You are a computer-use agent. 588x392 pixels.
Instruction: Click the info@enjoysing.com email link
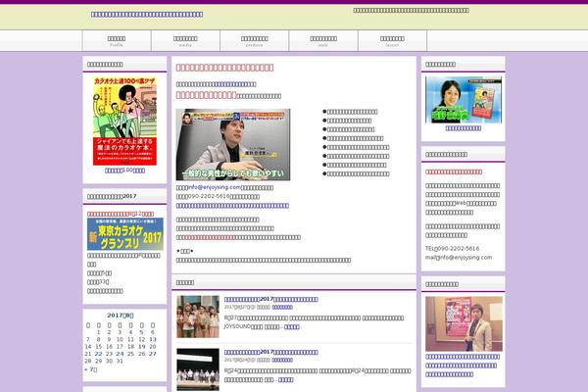tap(215, 187)
